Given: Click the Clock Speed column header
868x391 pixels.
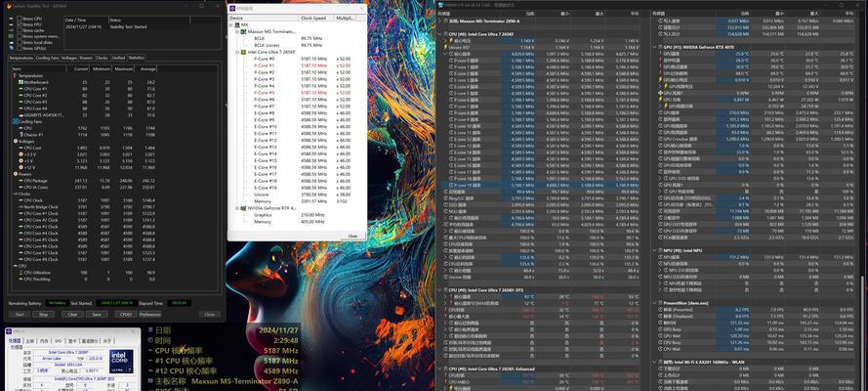Looking at the screenshot, I should pos(316,18).
